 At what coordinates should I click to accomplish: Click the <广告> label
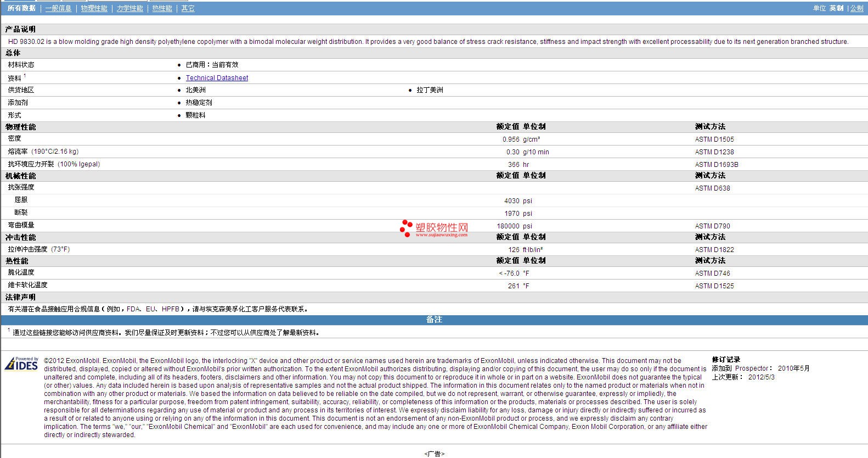pos(434,454)
